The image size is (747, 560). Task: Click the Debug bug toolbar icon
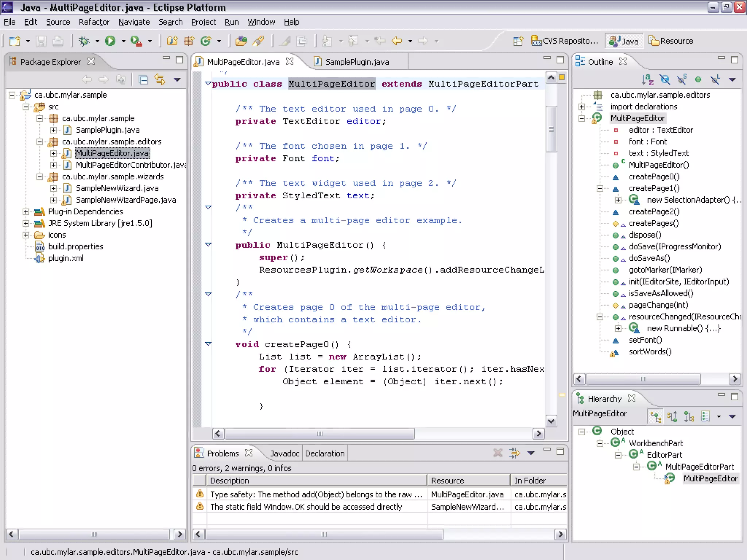[84, 41]
